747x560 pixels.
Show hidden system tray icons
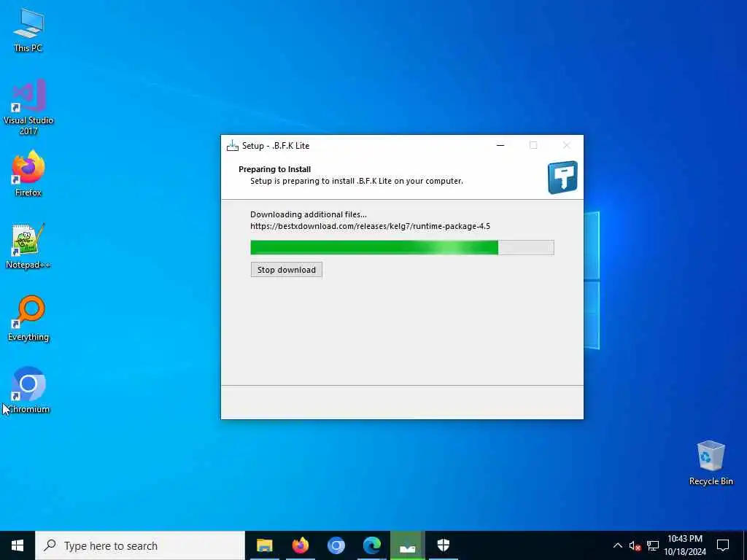pyautogui.click(x=617, y=545)
